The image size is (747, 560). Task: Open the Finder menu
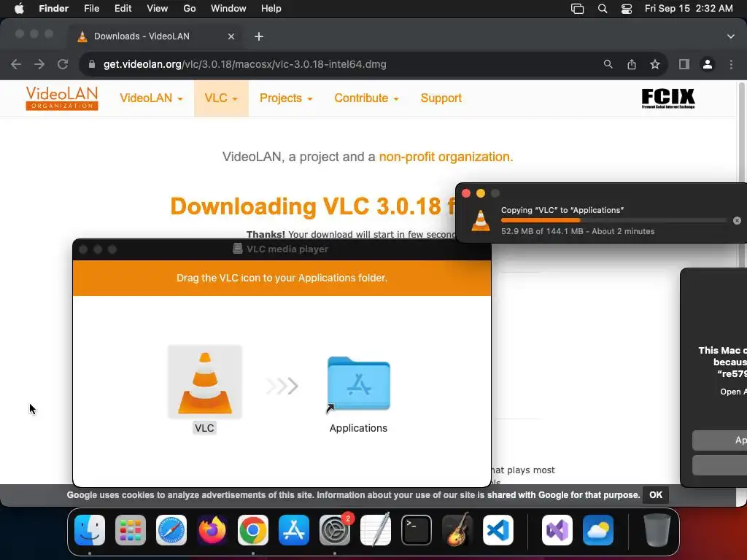53,9
